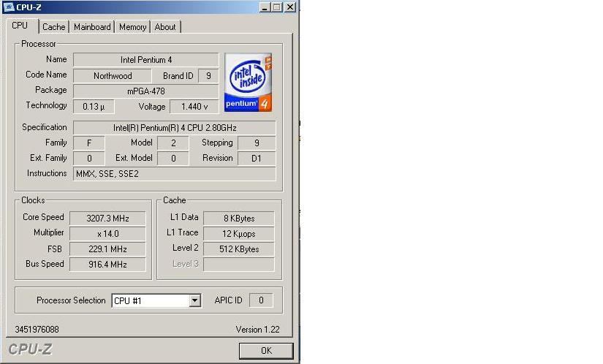Click the 'Code Name' label

point(46,75)
